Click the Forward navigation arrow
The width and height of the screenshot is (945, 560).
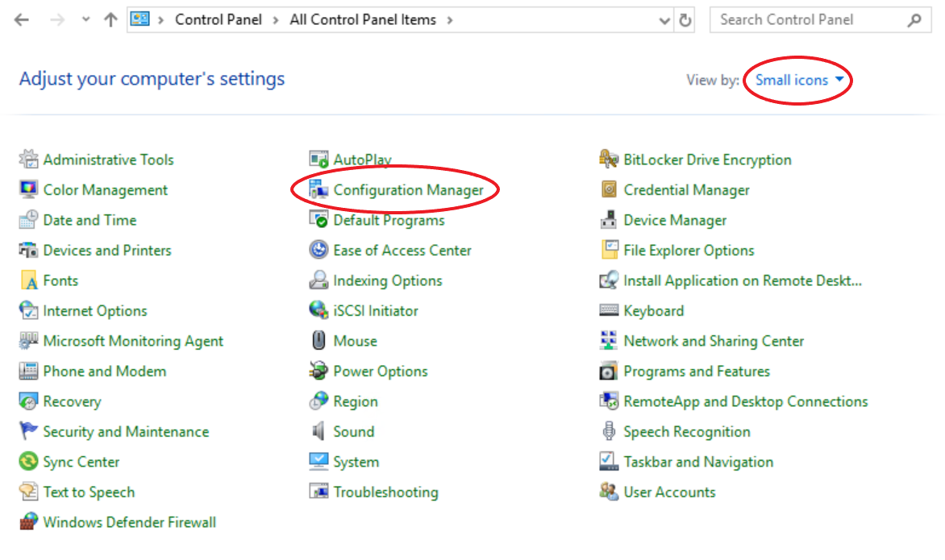click(x=57, y=20)
